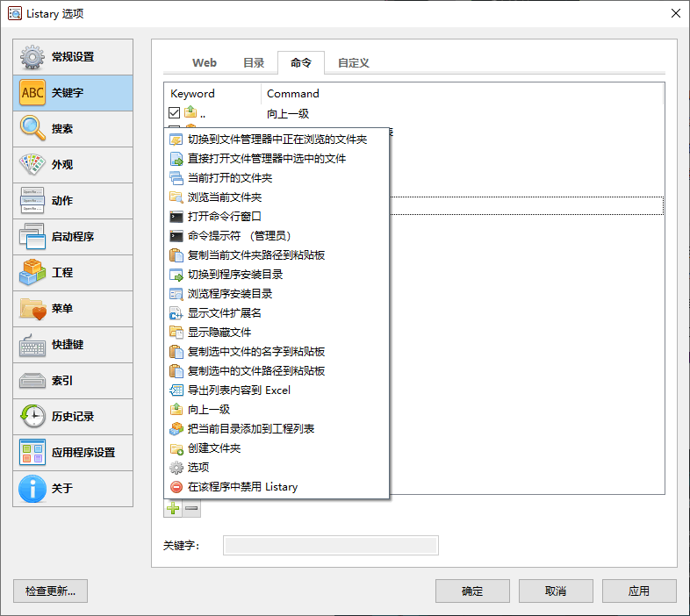Image resolution: width=690 pixels, height=616 pixels.
Task: Open the 搜索 magnifier icon
Action: click(x=32, y=128)
